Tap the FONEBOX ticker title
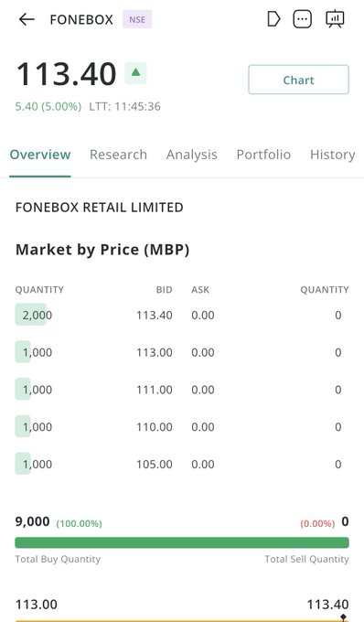The image size is (364, 622). point(81,19)
